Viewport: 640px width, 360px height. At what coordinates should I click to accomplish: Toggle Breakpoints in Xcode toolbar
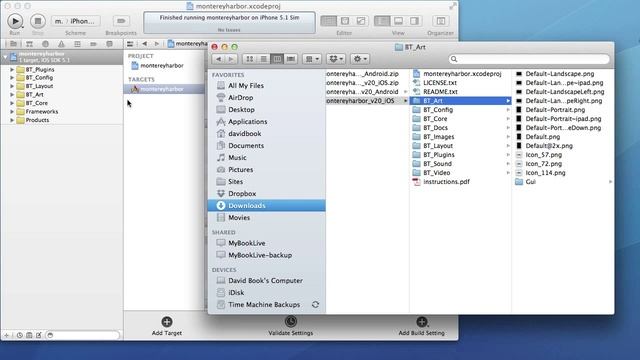(121, 21)
